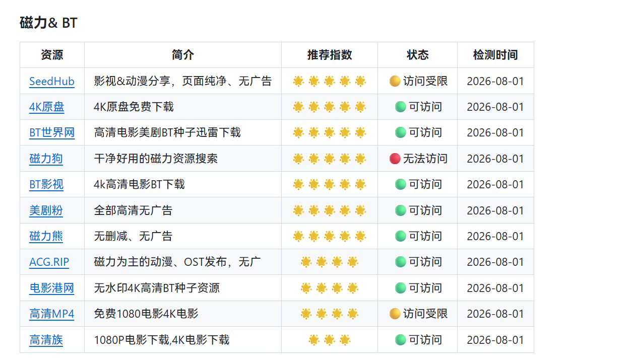Open the BT影视 link

[46, 184]
